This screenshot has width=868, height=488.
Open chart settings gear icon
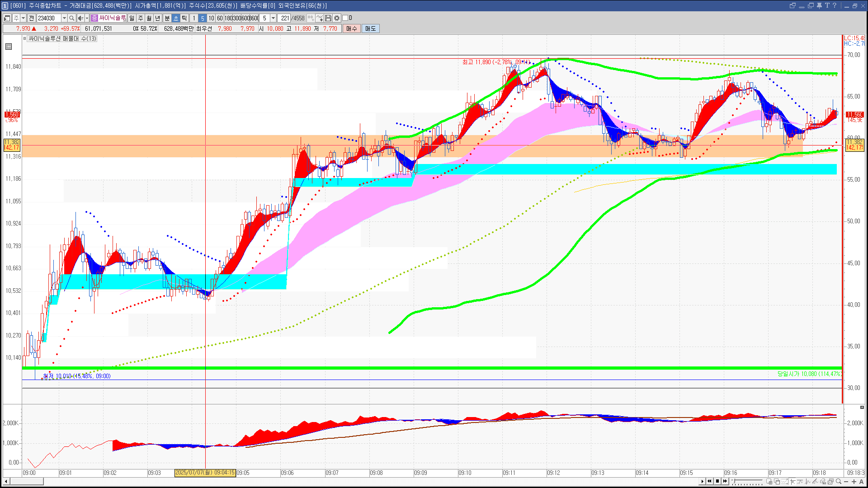tap(337, 18)
